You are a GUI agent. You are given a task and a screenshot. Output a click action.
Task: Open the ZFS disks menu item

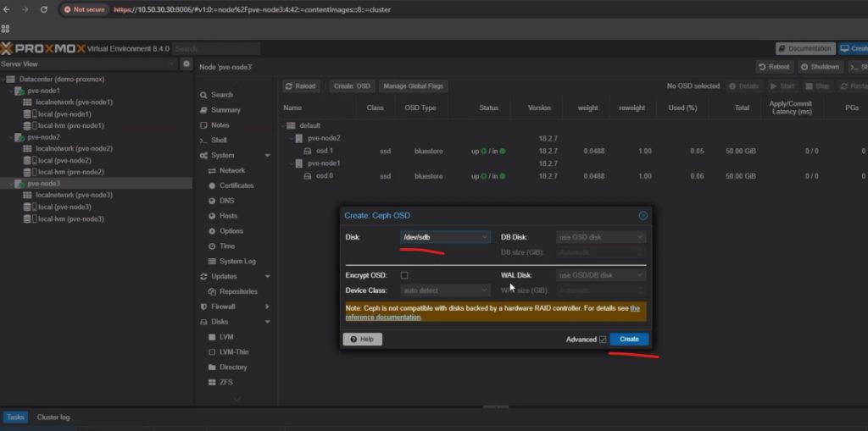[225, 383]
